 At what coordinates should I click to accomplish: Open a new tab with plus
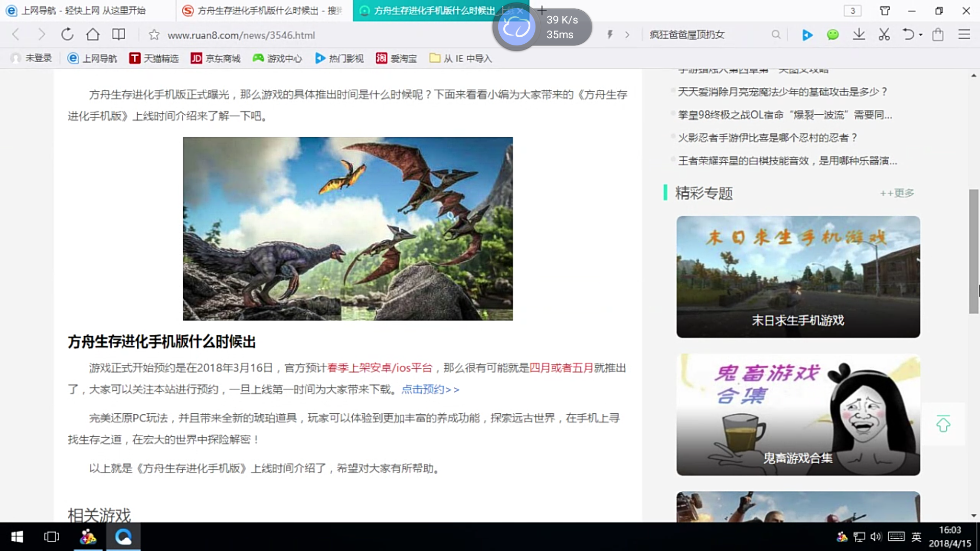[x=542, y=10]
